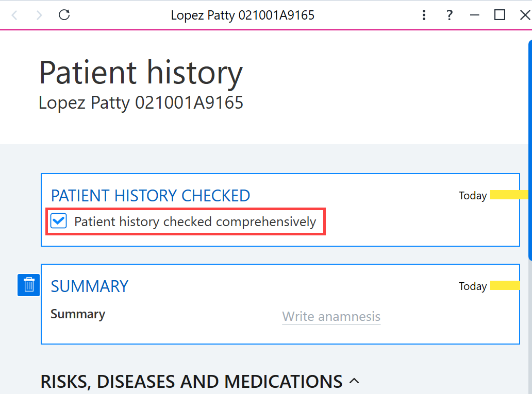Collapse Risks, Diseases and Medications section
The image size is (532, 394).
click(x=354, y=381)
